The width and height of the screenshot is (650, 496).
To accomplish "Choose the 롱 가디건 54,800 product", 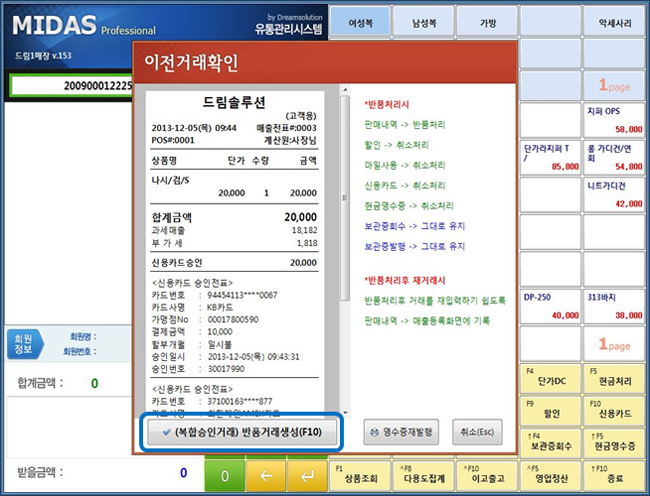I will tap(614, 158).
